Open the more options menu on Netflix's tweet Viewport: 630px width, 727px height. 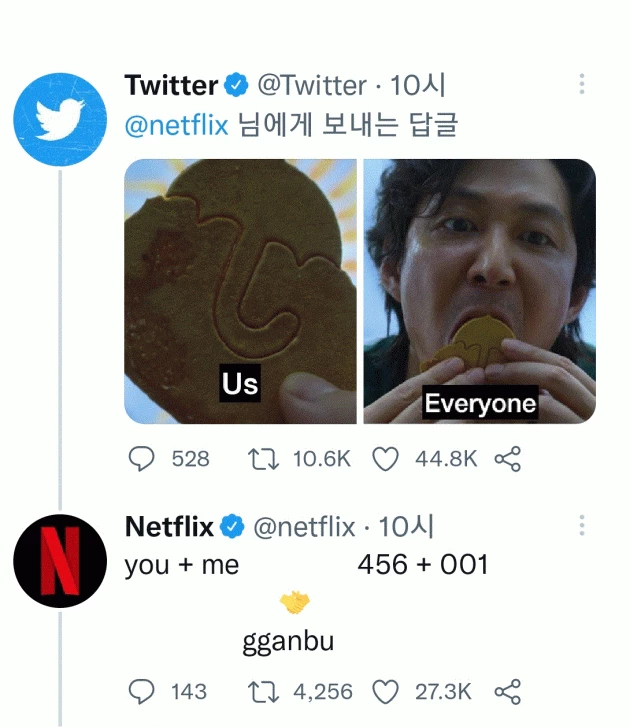pyautogui.click(x=582, y=525)
